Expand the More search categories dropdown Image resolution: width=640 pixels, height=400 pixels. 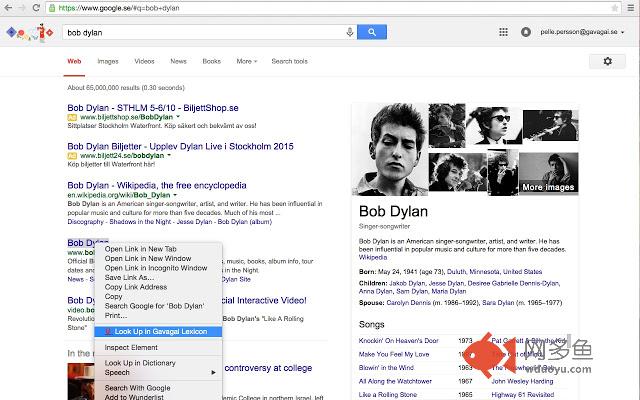[x=247, y=61]
